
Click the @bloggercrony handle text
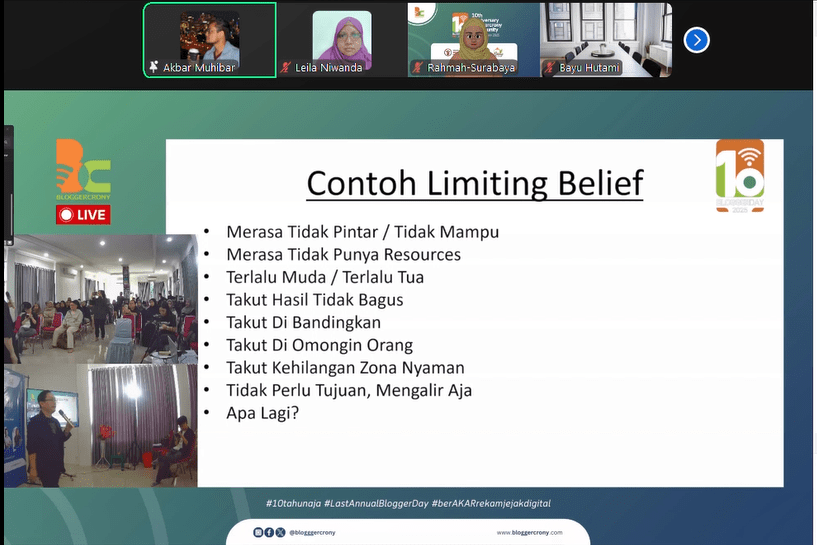coord(312,532)
